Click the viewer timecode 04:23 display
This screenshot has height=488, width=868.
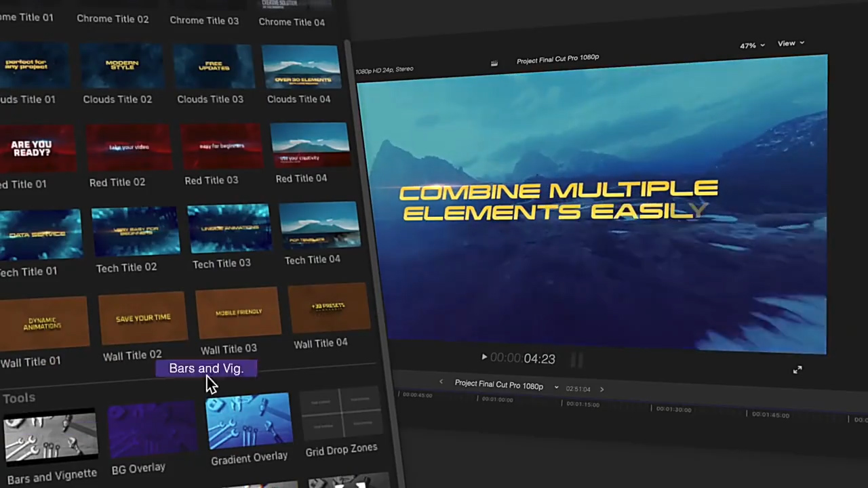[522, 359]
